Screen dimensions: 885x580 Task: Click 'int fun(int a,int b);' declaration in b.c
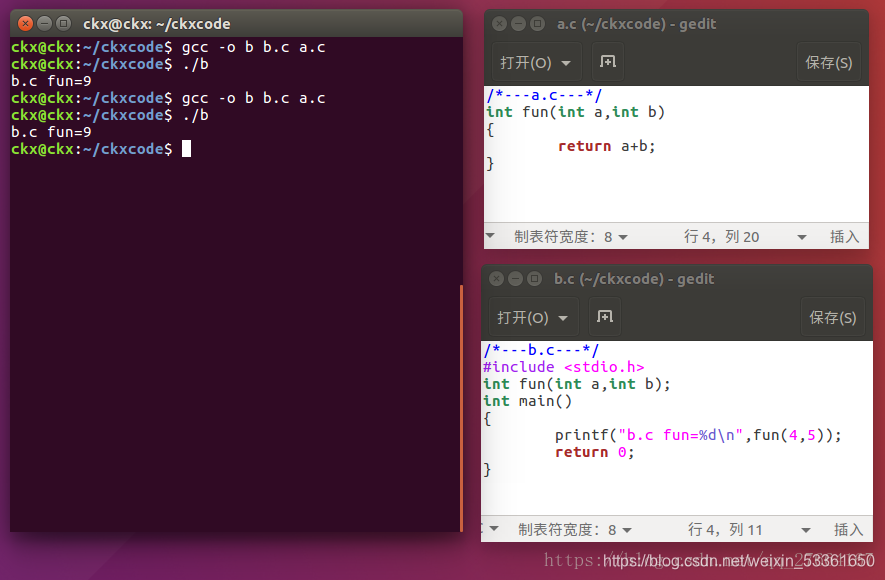tap(577, 384)
